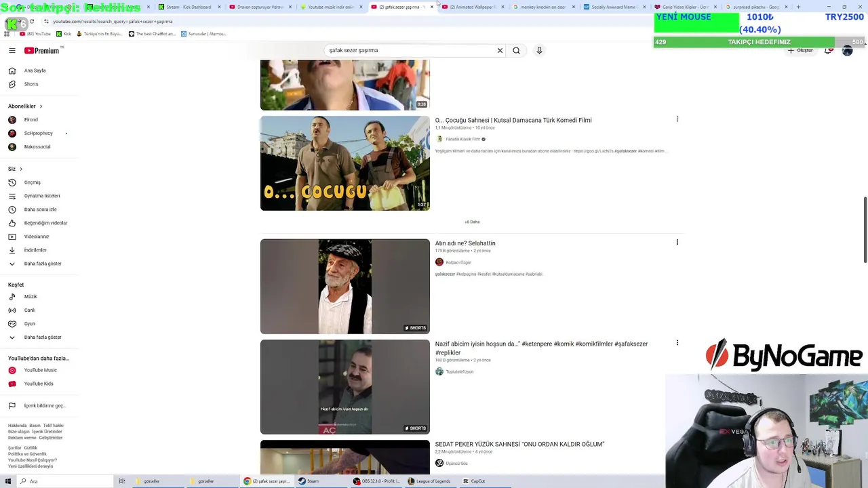Open İndirilenler downloads
The height and width of the screenshot is (488, 868).
[x=35, y=250]
